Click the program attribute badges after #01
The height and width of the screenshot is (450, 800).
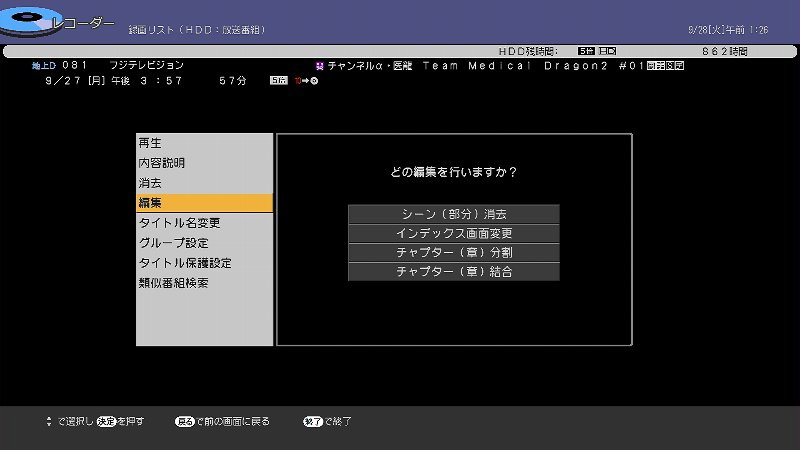665,66
